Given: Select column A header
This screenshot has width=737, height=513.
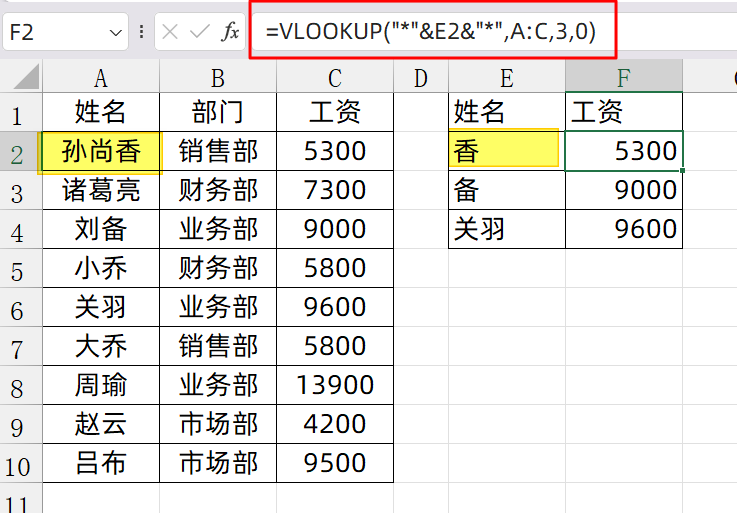Looking at the screenshot, I should [101, 78].
